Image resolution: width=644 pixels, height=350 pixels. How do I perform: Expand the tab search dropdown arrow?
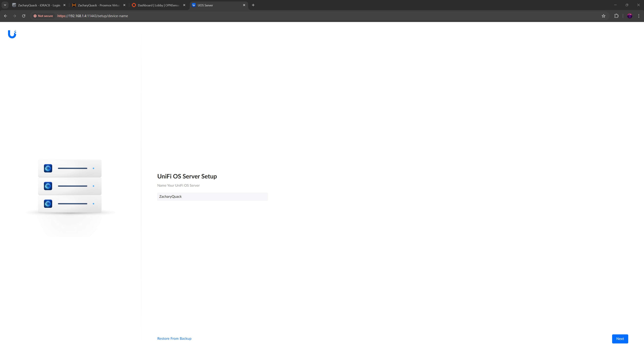[5, 5]
